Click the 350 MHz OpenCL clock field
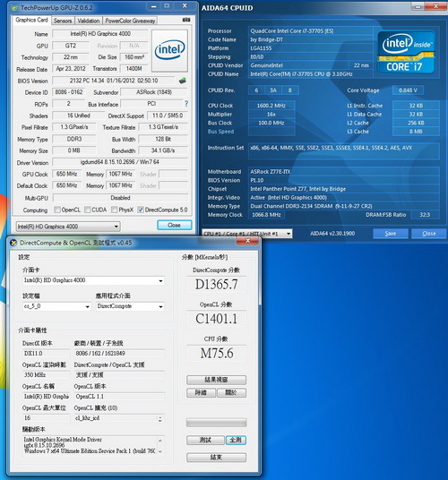Screen dimensions: 448x480 [46, 375]
